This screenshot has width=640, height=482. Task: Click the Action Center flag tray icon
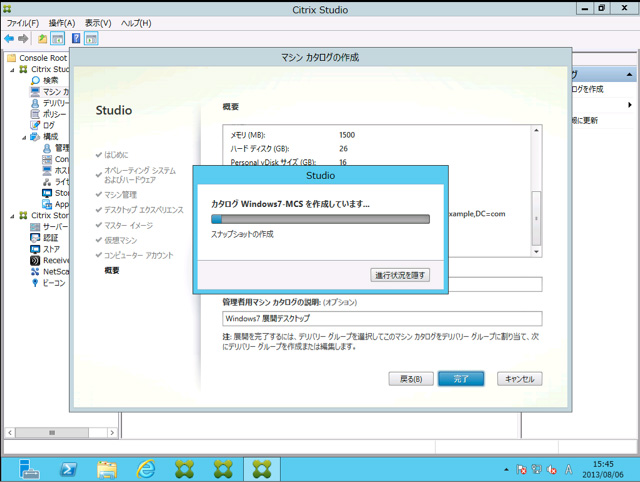click(521, 470)
